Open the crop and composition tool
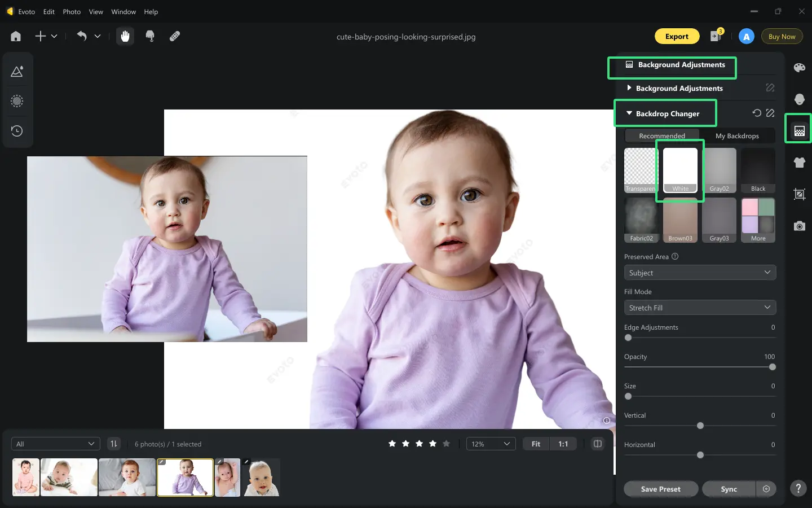This screenshot has height=508, width=812. point(799,194)
